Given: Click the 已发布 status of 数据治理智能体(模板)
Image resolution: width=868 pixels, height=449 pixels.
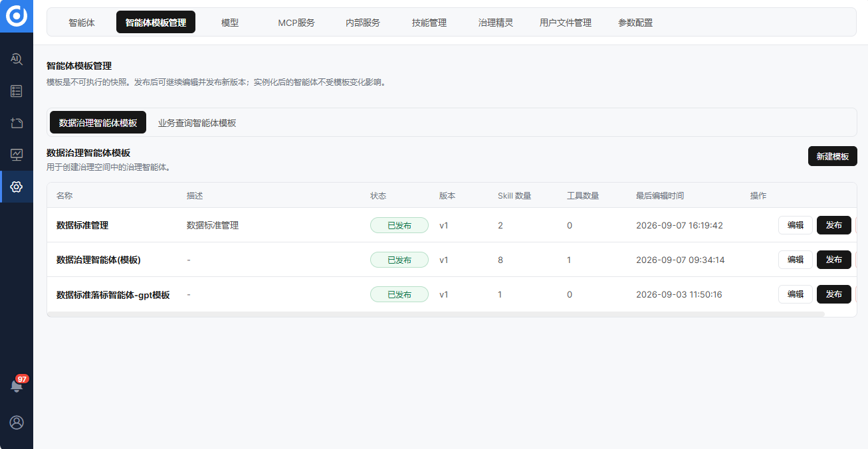Looking at the screenshot, I should pos(399,260).
